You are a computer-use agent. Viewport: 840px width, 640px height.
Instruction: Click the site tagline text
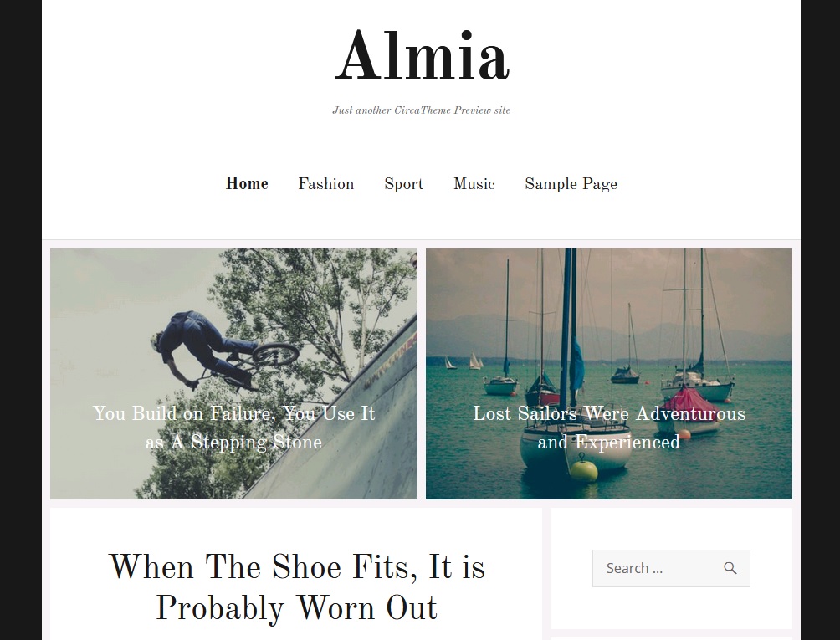[x=421, y=110]
